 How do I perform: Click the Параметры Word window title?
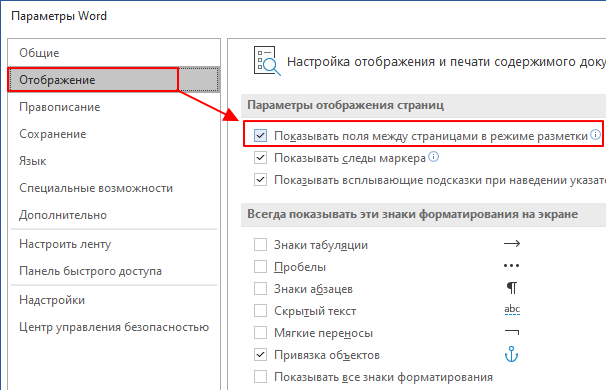click(x=59, y=16)
